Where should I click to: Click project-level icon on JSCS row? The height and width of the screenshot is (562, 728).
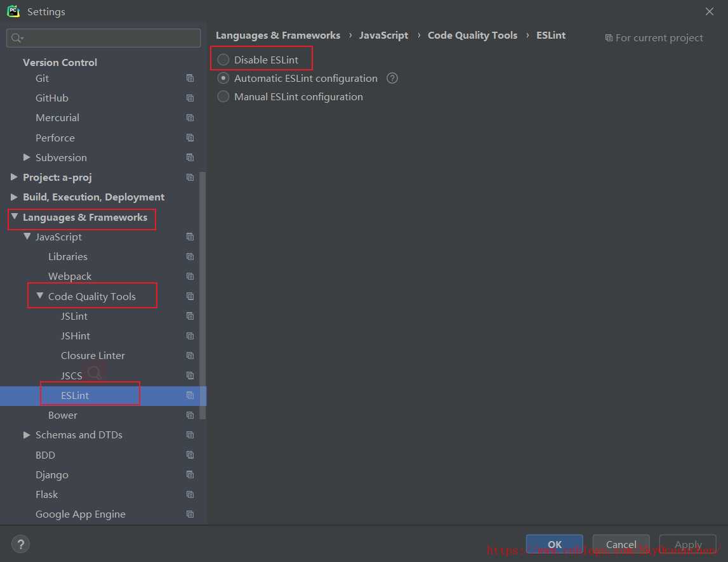pyautogui.click(x=190, y=376)
